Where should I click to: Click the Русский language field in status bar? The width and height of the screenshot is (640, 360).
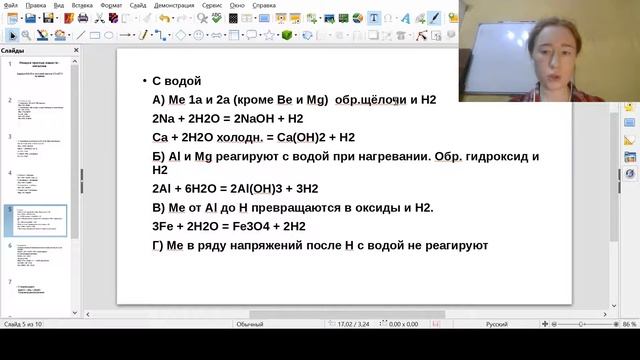(497, 324)
